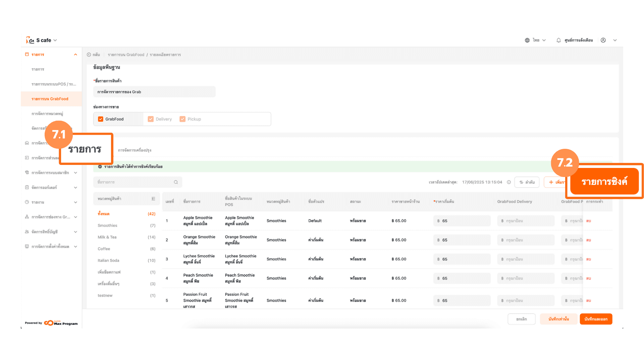Click the บันทึกและออก save and exit button

click(x=596, y=319)
